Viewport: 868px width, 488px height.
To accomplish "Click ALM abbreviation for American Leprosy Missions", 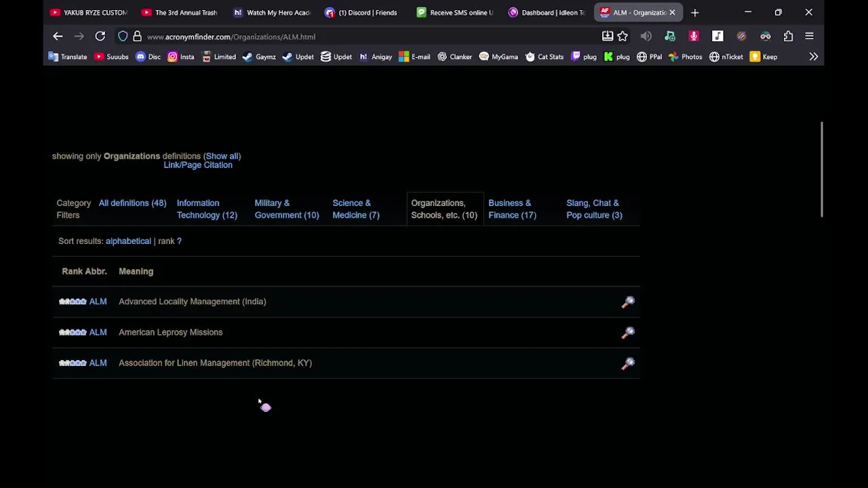I will (98, 333).
